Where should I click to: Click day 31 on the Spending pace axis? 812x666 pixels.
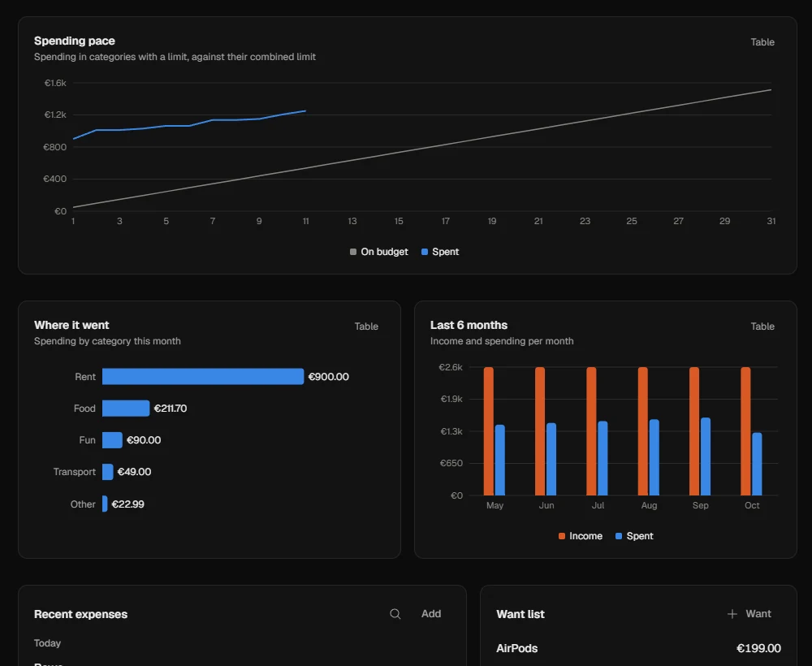771,221
